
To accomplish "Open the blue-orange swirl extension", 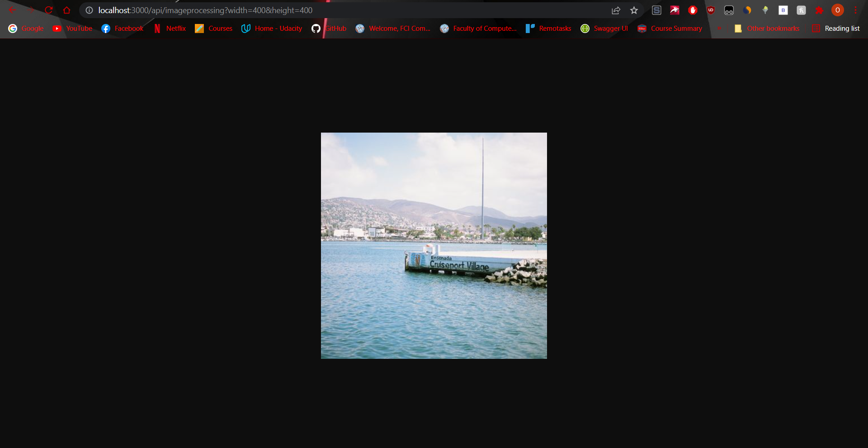I will (x=747, y=10).
